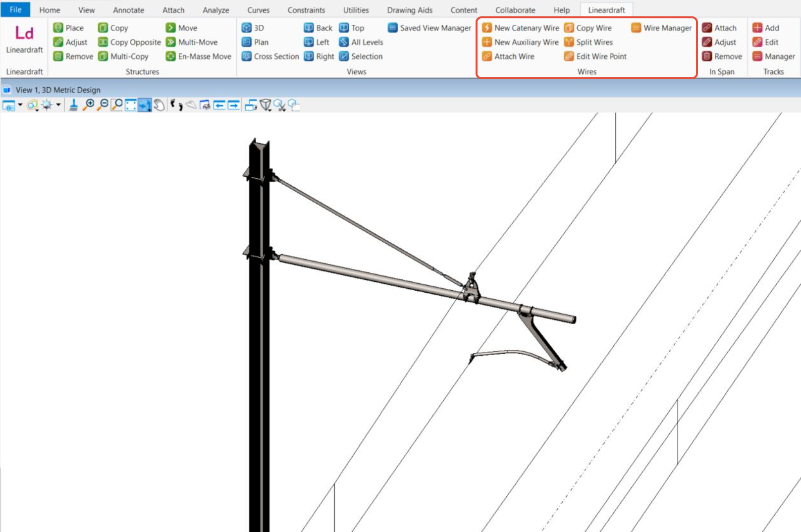This screenshot has height=532, width=801.
Task: Open the Saved View Manager
Action: pos(429,28)
